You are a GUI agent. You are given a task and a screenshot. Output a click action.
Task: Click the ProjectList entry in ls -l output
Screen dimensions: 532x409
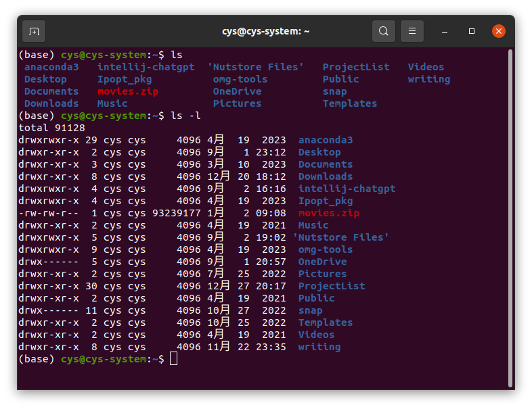[x=332, y=286]
